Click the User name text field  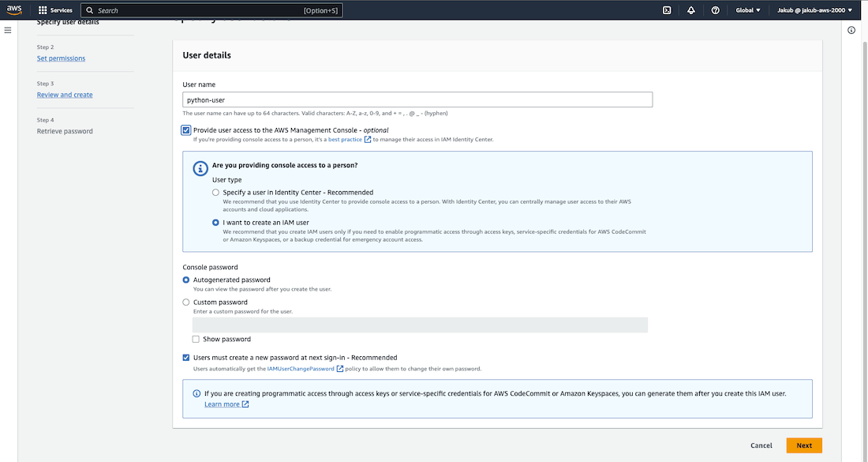[x=417, y=100]
